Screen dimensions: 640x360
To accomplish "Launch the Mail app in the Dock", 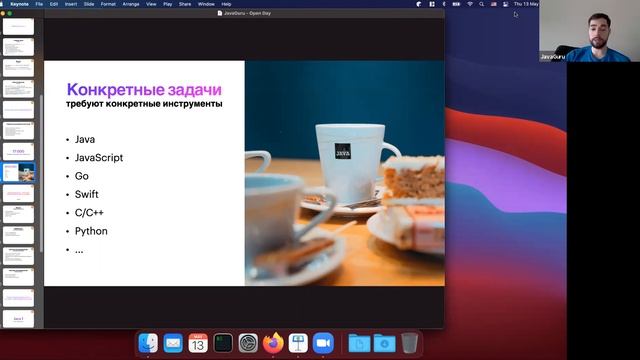I will (173, 343).
